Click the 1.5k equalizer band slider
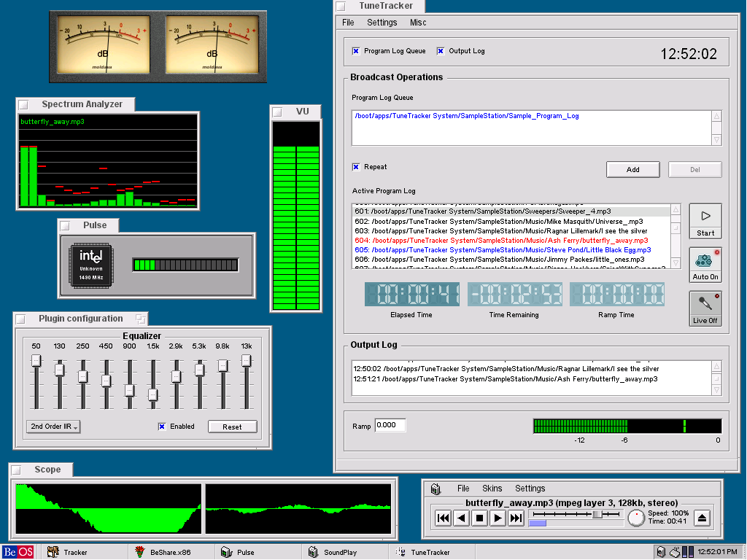 [x=152, y=394]
